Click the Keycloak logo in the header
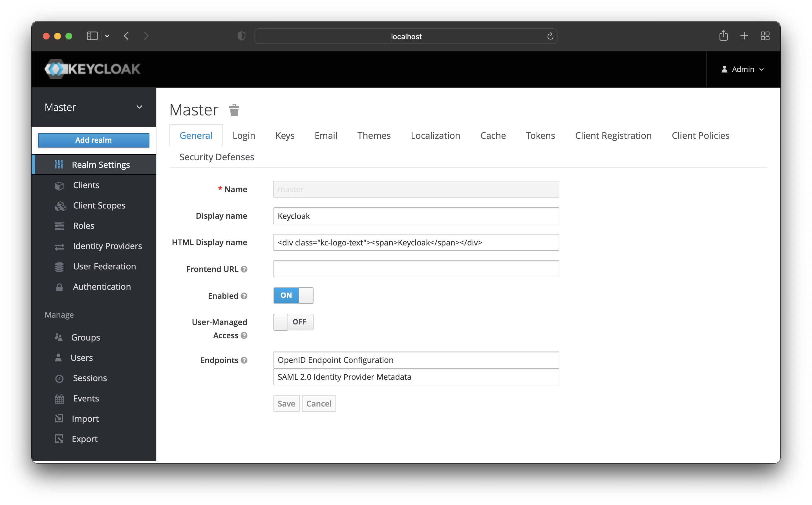This screenshot has height=505, width=812. (92, 69)
